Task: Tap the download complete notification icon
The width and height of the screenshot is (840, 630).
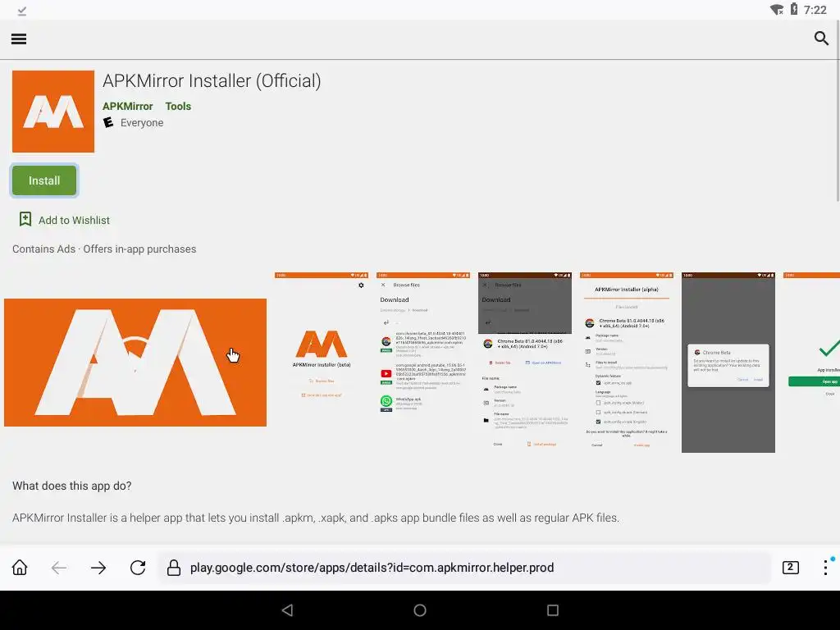Action: coord(21,10)
